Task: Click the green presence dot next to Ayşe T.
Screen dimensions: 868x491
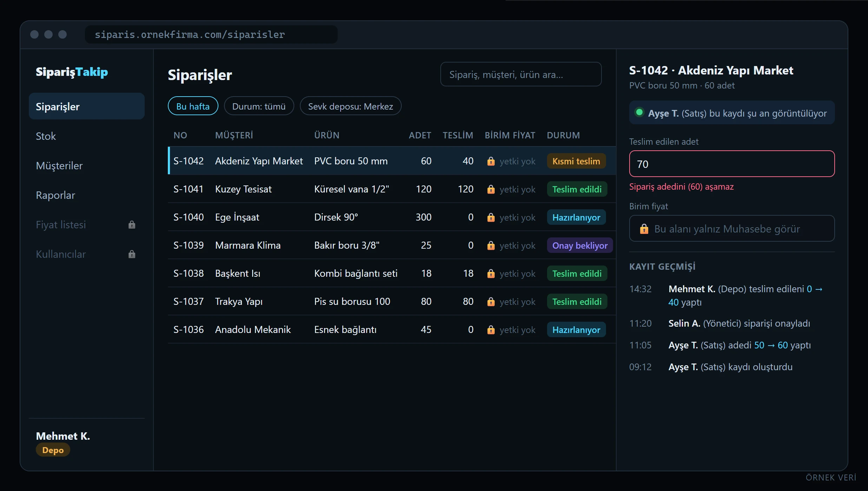Action: tap(639, 112)
